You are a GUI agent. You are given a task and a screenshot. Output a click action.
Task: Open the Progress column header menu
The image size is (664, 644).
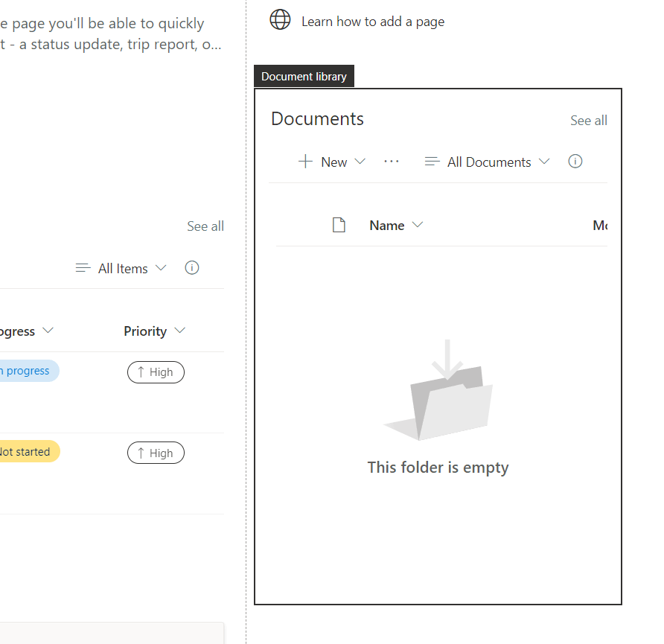click(x=26, y=331)
